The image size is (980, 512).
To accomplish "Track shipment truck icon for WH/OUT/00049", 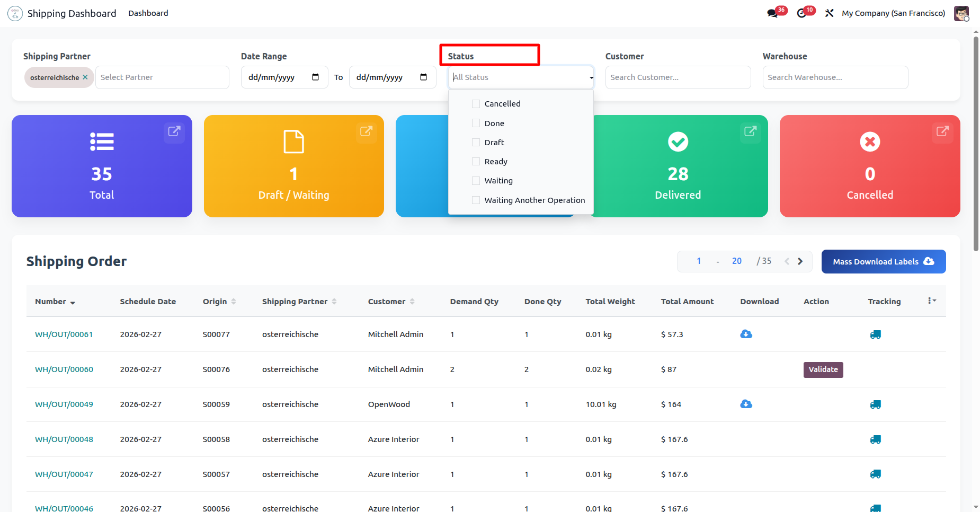I will pyautogui.click(x=875, y=404).
